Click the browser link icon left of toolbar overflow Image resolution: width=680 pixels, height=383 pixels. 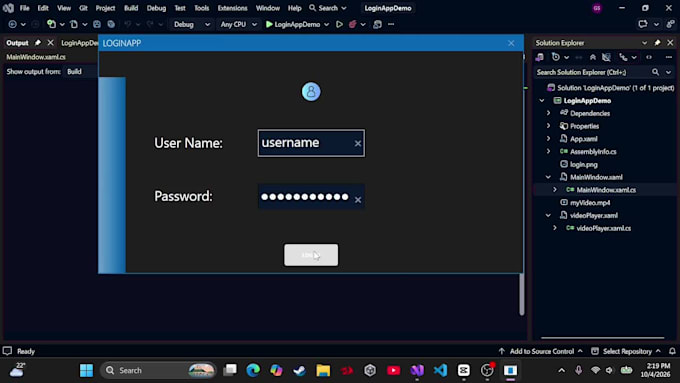377,24
